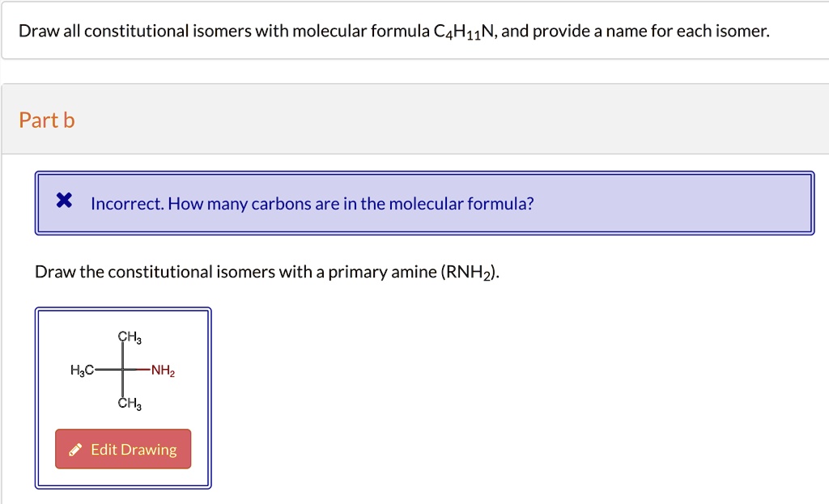The width and height of the screenshot is (829, 504).
Task: Select the pencil icon on Edit Drawing
Action: (74, 449)
